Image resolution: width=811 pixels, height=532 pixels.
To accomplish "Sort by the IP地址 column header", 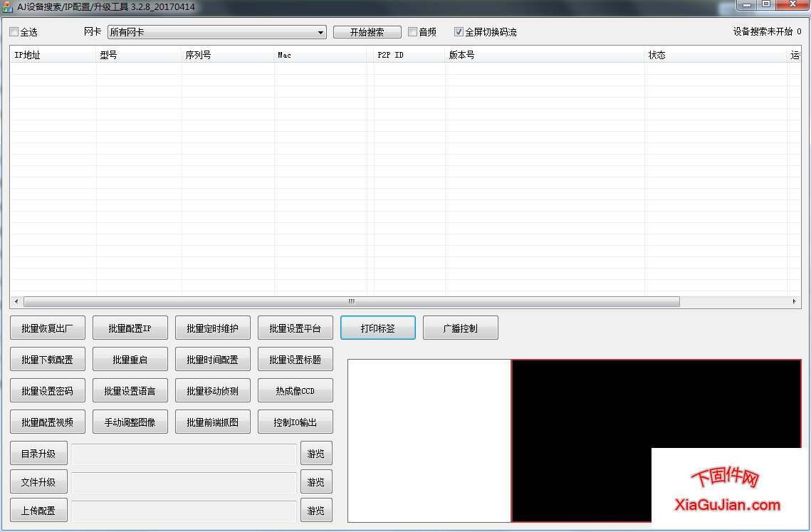I will tap(53, 55).
